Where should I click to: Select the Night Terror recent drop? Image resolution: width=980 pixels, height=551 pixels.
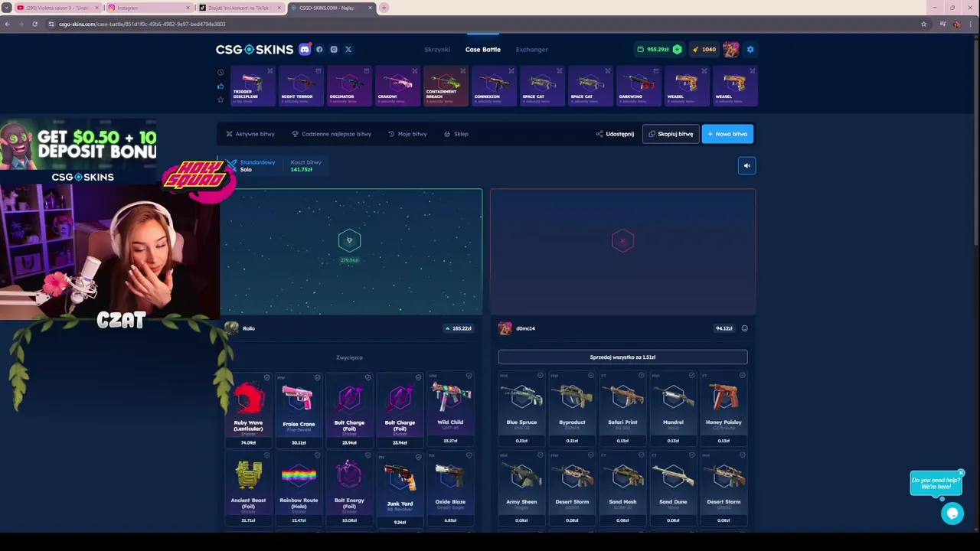click(301, 86)
